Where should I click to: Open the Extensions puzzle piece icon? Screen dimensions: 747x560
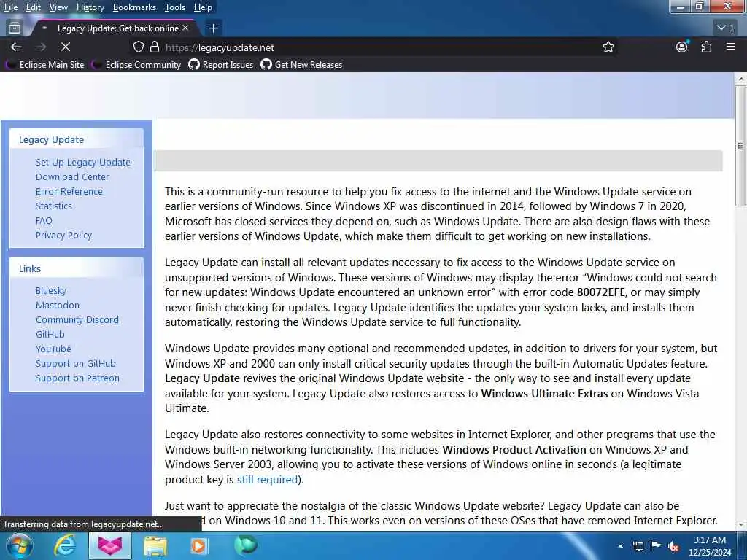point(706,47)
